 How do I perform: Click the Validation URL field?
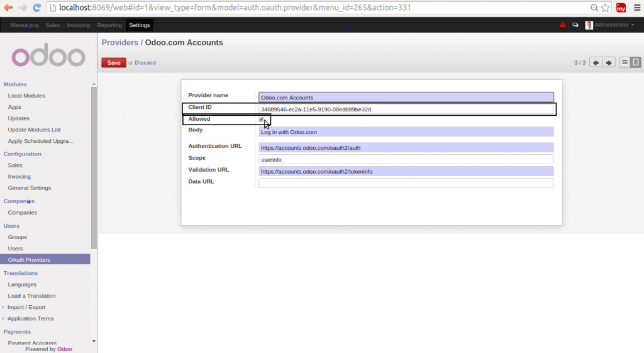(x=406, y=171)
